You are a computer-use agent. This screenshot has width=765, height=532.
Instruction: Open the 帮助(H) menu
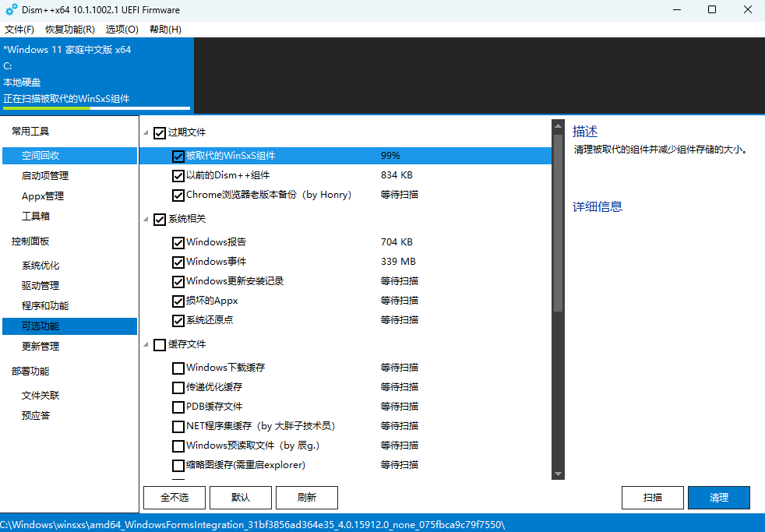tap(165, 30)
